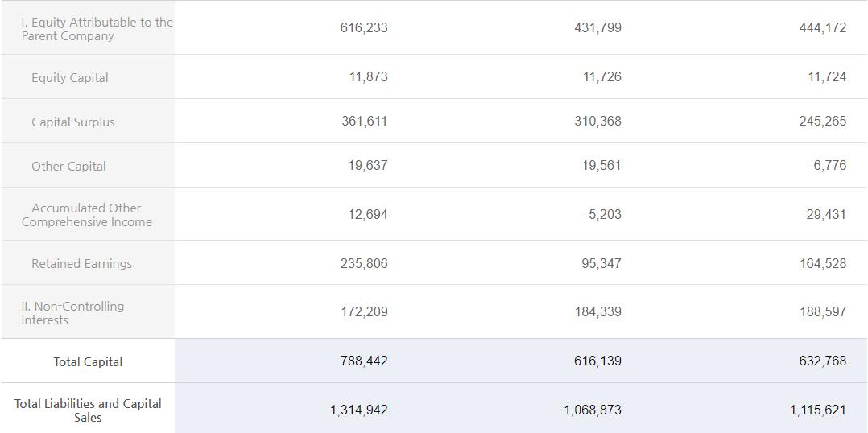Click the value 788,442 in Total Capital
Viewport: 868px width, 433px height.
(x=364, y=361)
